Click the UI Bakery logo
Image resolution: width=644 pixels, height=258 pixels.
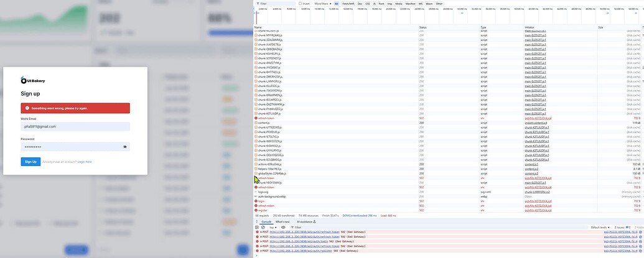coord(33,80)
